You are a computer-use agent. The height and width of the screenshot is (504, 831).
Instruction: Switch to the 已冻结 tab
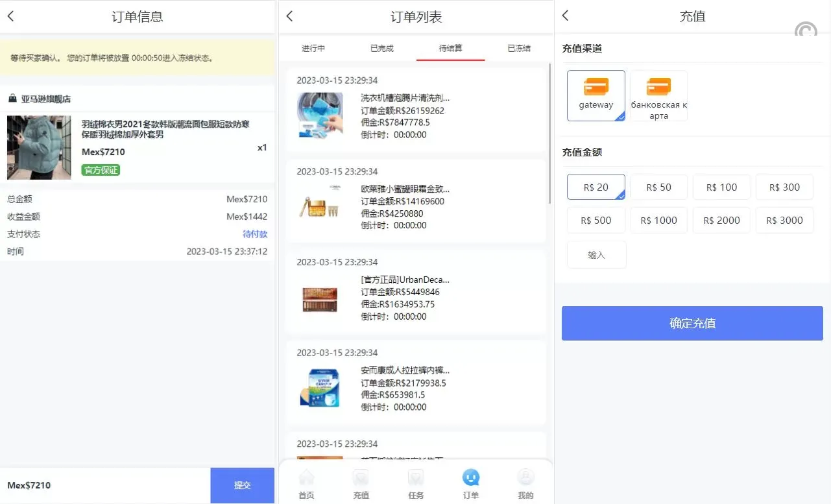click(x=519, y=49)
